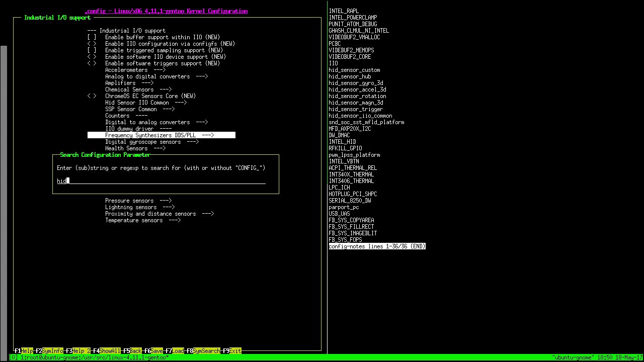Click hid_sensor_rotation entry
Screen dimensions: 644x362
[x=357, y=96]
